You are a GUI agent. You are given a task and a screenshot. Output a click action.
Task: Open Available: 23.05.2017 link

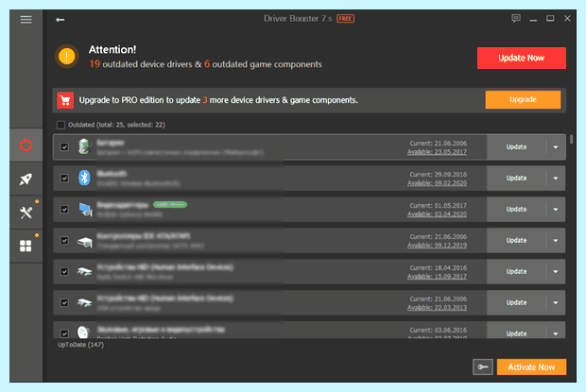(x=437, y=152)
